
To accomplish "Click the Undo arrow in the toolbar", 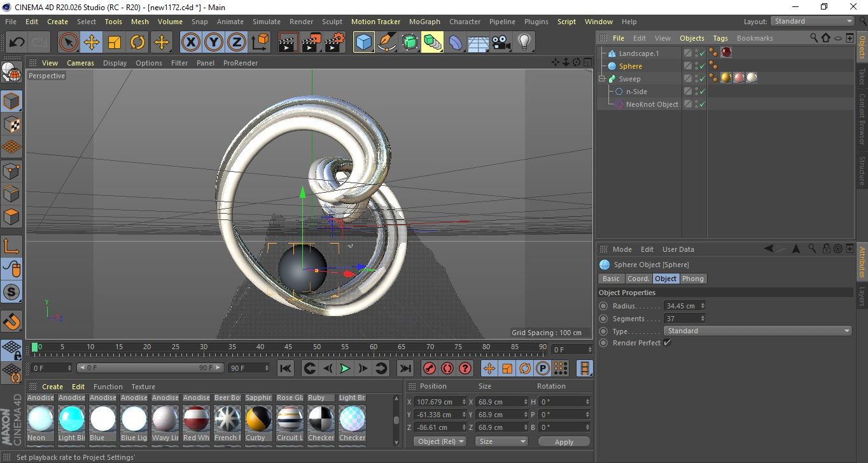I will tap(17, 43).
